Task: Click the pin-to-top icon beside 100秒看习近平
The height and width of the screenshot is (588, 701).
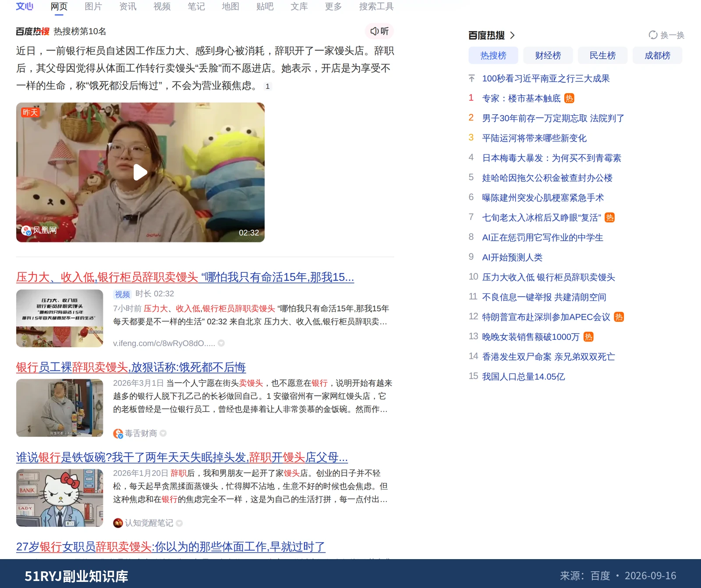Action: [x=471, y=78]
